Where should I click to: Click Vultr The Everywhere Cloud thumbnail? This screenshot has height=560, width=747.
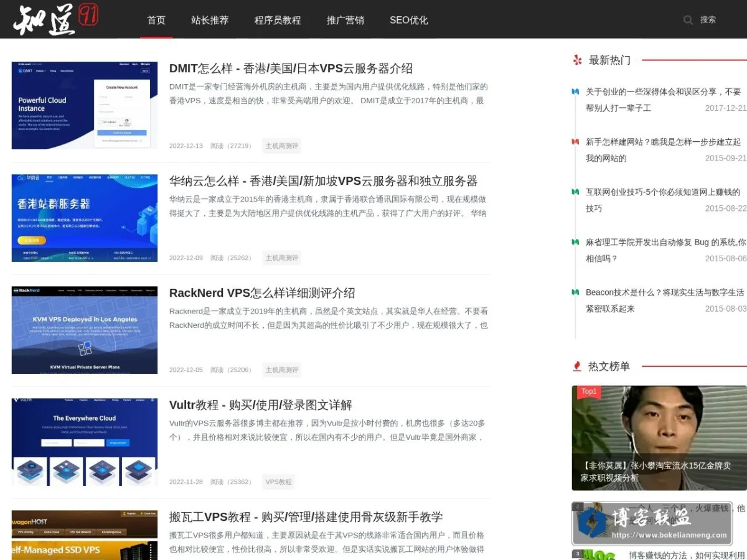coord(85,442)
